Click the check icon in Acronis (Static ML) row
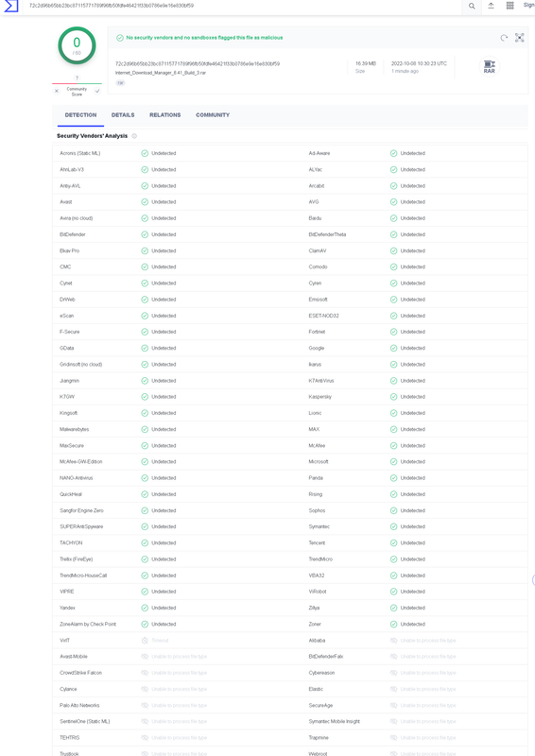Viewport: 535px width, 756px height. tap(145, 153)
